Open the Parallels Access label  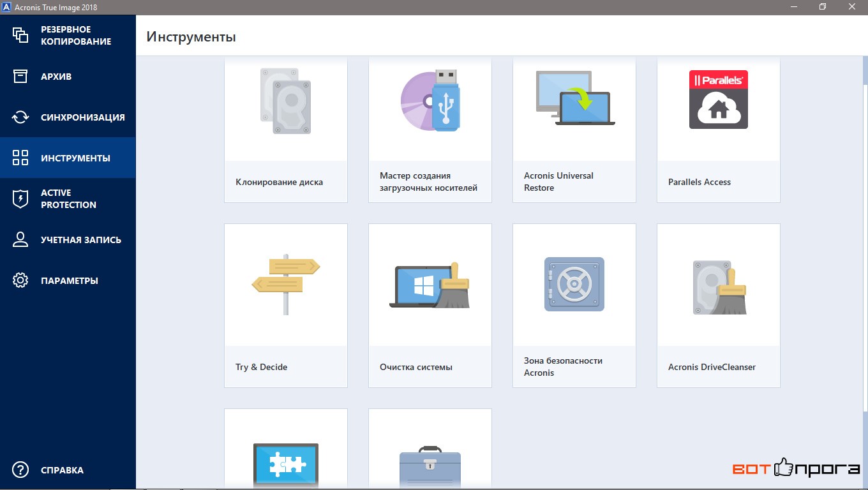point(699,182)
